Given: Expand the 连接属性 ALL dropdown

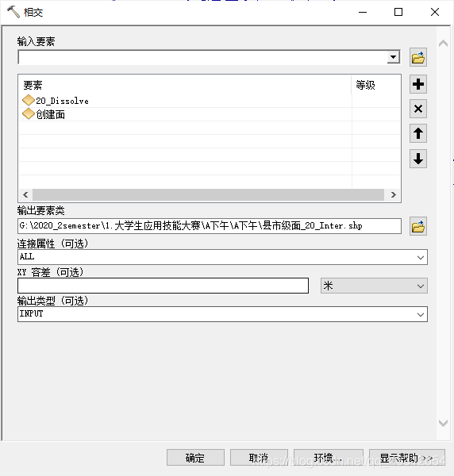Looking at the screenshot, I should [421, 257].
